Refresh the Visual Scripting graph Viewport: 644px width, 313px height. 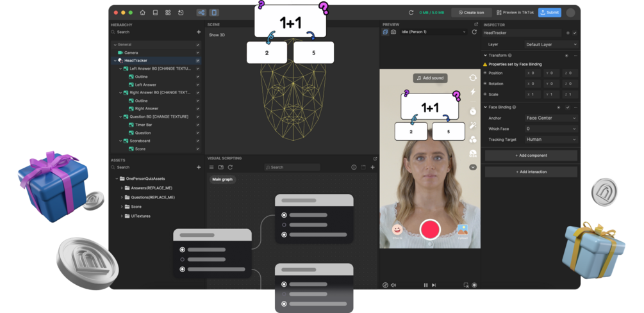230,167
